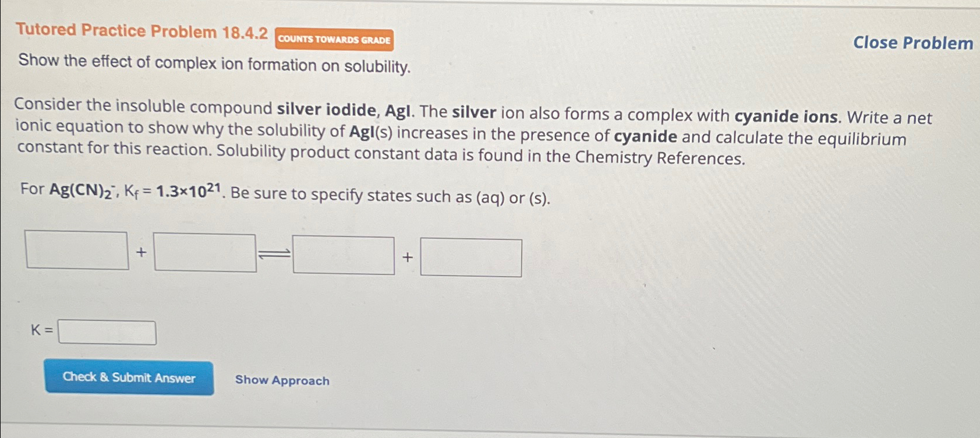Image resolution: width=980 pixels, height=438 pixels.
Task: Select the second reactant input box
Action: (x=205, y=253)
